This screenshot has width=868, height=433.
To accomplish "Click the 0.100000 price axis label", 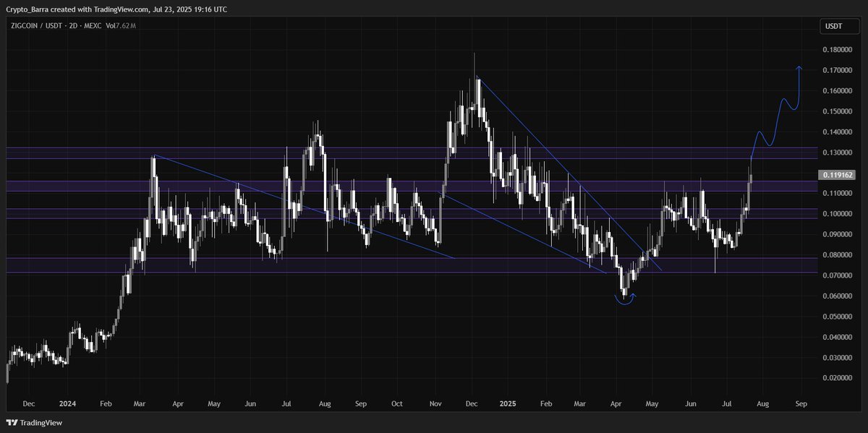I will (838, 214).
